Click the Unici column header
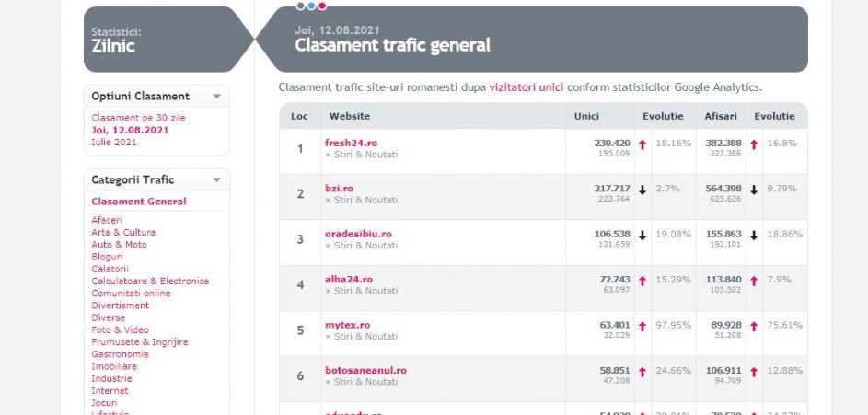 tap(586, 116)
